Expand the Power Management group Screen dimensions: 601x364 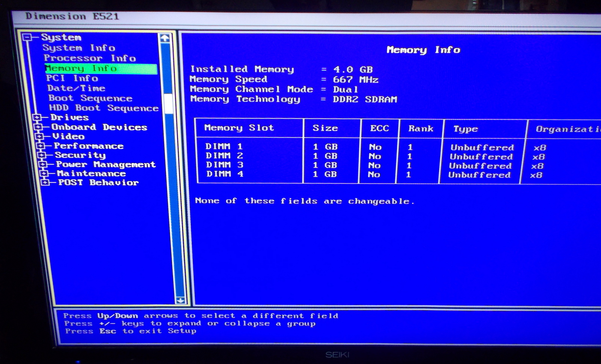coord(42,164)
